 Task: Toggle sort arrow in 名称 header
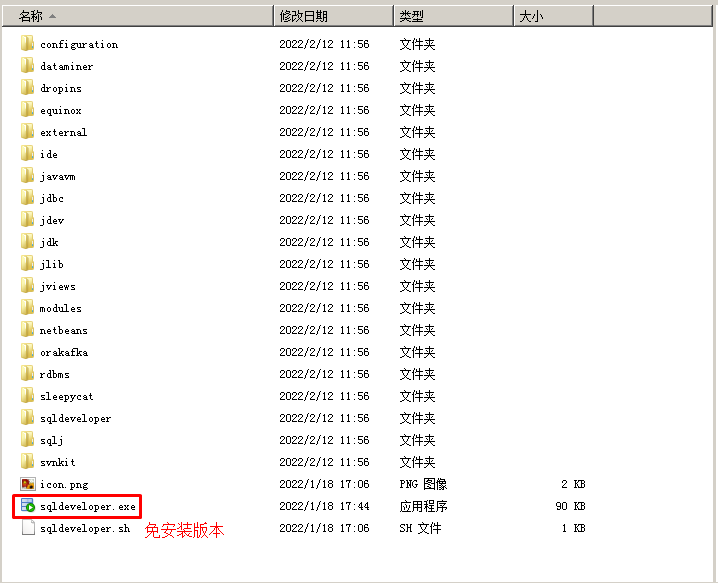(x=52, y=16)
